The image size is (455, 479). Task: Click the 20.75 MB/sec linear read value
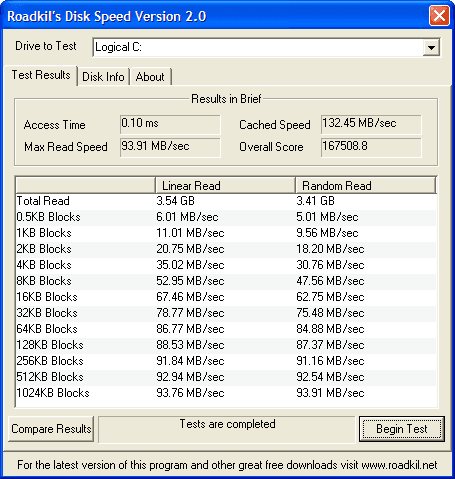coord(190,249)
